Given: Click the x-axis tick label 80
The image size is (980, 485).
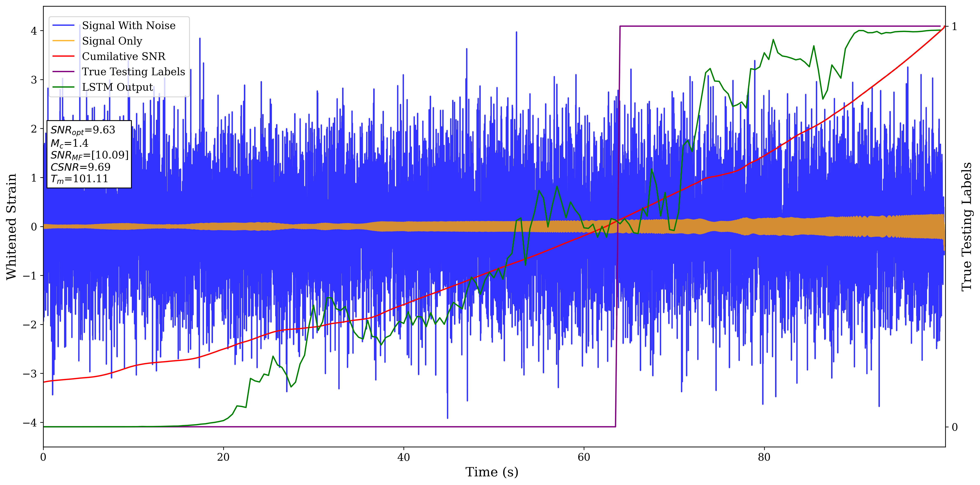Looking at the screenshot, I should [764, 457].
